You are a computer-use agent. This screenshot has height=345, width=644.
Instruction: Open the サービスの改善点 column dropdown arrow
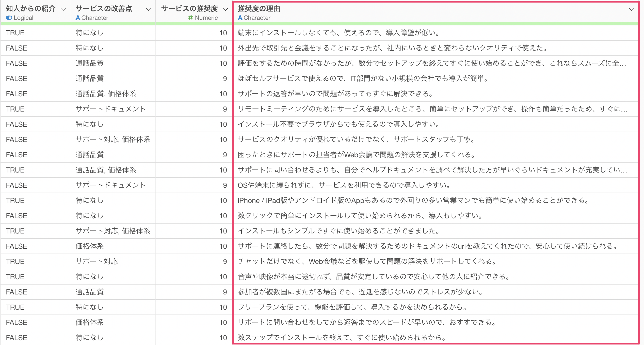coord(149,9)
